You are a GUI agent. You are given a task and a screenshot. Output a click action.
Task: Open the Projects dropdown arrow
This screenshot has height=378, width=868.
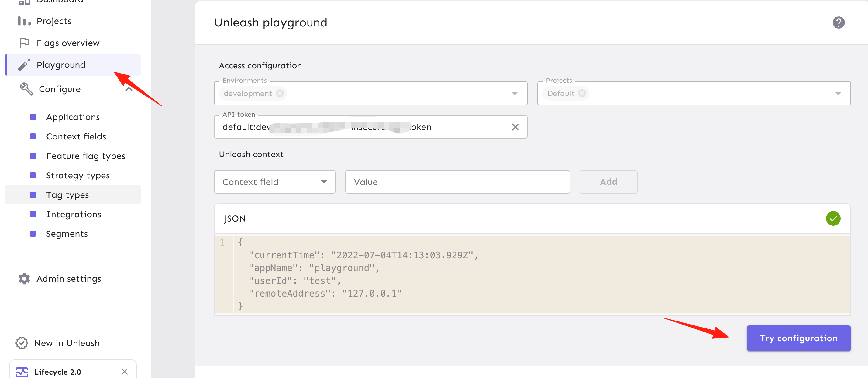pos(838,93)
